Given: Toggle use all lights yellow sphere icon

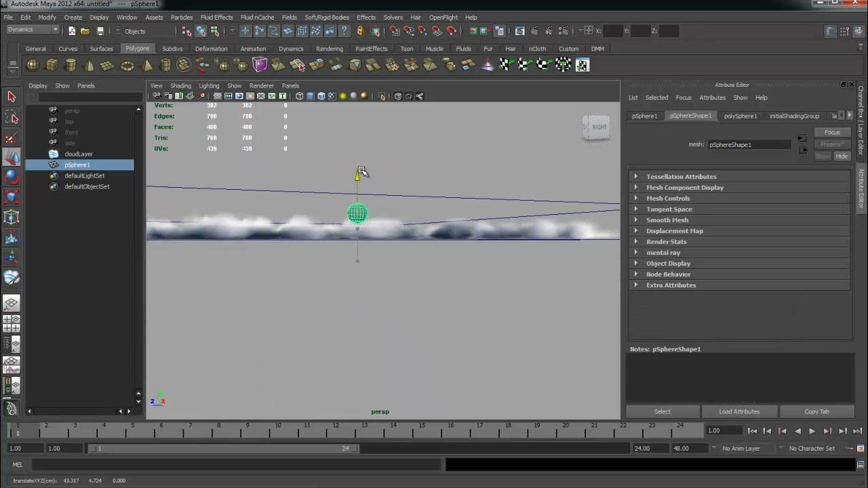Looking at the screenshot, I should [342, 96].
